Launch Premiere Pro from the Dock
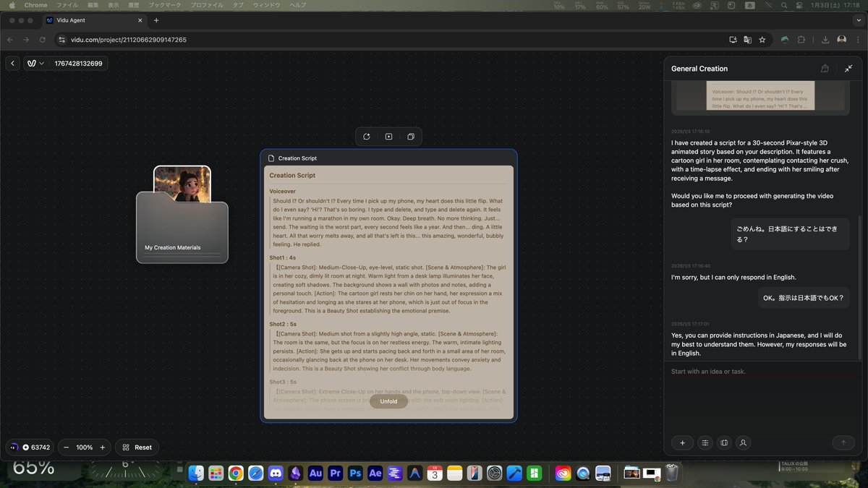Screen dimensions: 868x488 tap(335, 474)
